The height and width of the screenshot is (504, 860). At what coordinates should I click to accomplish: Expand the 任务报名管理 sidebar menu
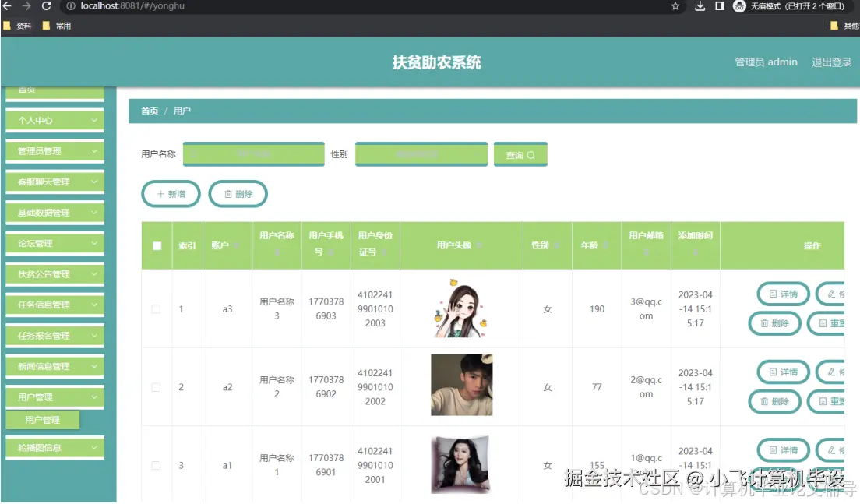coord(55,335)
